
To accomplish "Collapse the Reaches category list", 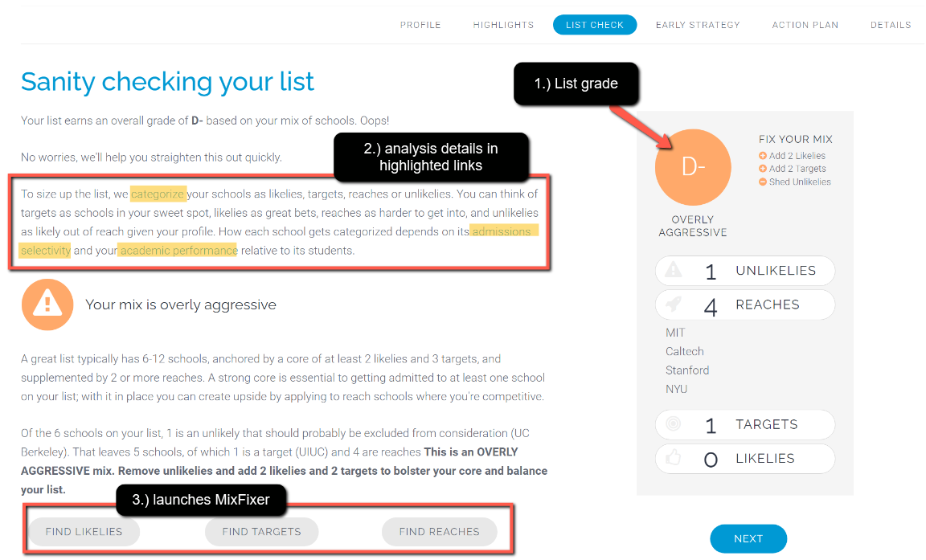I will point(745,305).
